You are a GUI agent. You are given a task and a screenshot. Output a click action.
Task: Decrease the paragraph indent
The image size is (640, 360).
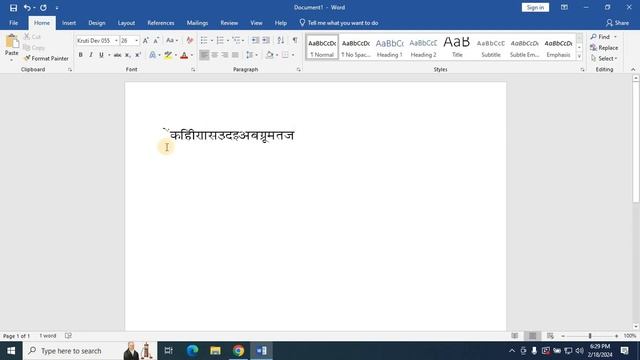(255, 40)
